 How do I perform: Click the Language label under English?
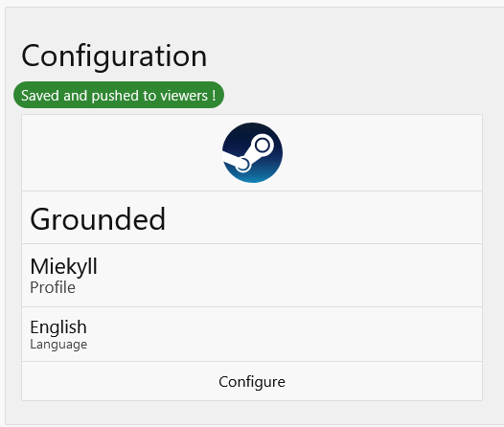click(x=58, y=344)
